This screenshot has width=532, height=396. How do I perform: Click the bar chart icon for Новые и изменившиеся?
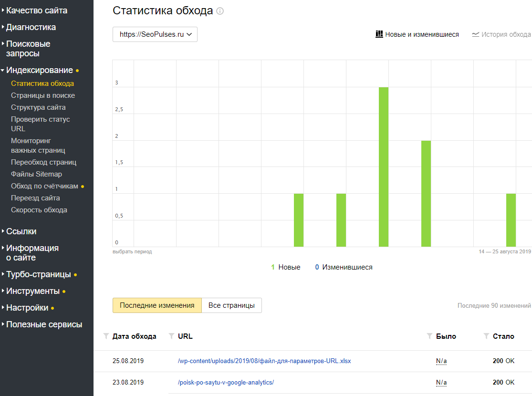[x=379, y=34]
